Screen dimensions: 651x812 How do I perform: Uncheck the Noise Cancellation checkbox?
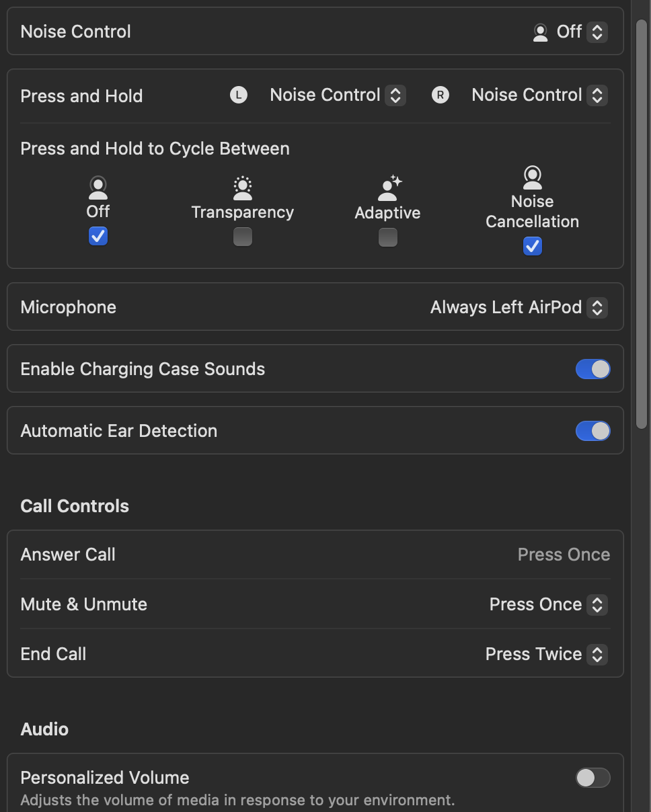coord(533,246)
